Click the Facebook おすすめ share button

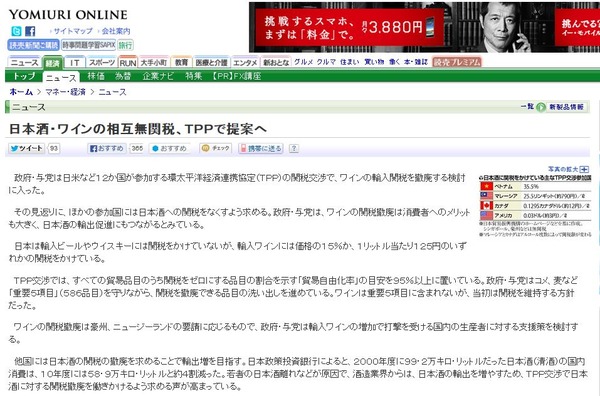(x=107, y=148)
